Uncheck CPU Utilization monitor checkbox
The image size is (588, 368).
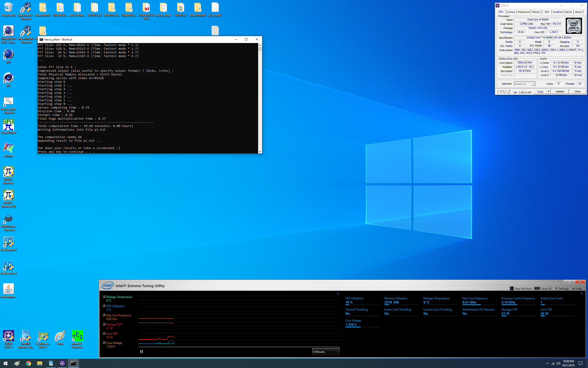point(104,306)
